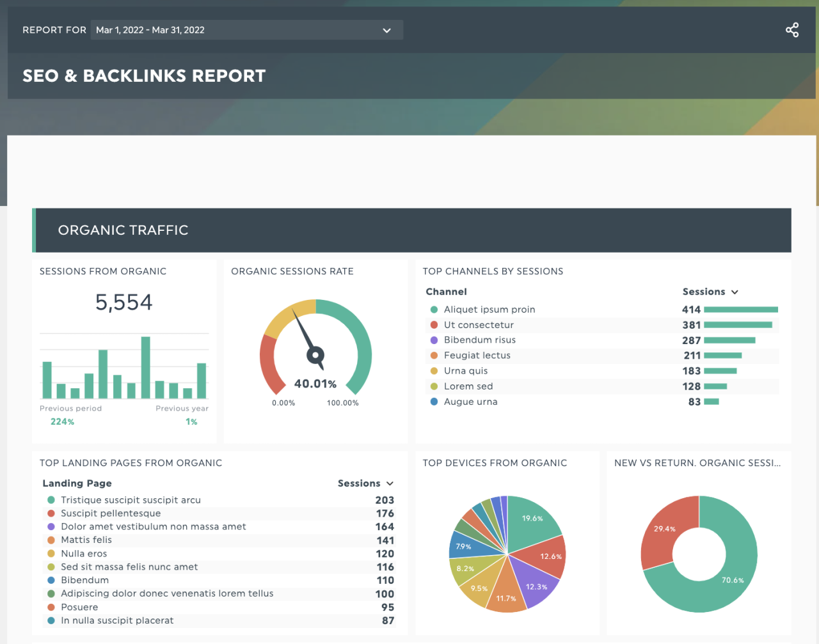Select the Ut consectetur channel row
The image size is (819, 644).
pos(479,325)
